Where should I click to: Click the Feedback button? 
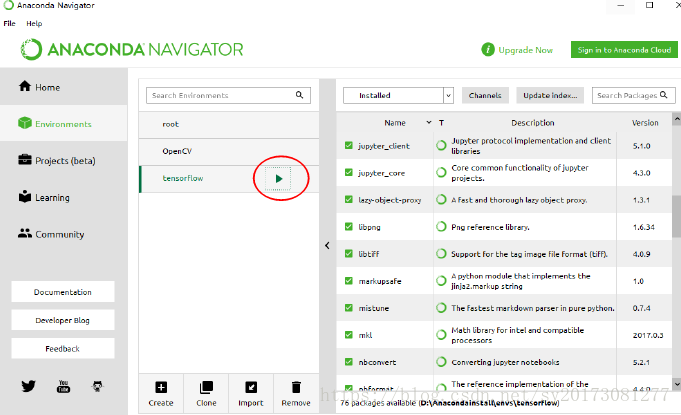(63, 349)
